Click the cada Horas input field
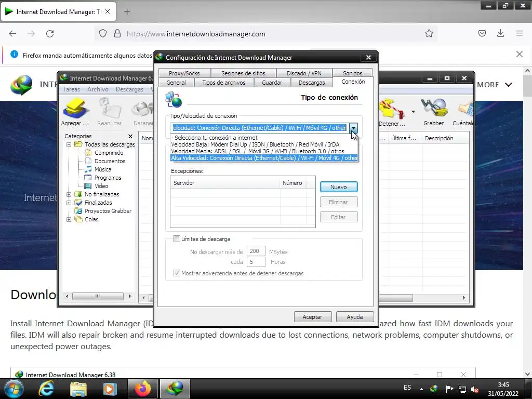The width and height of the screenshot is (532, 399). pyautogui.click(x=256, y=262)
